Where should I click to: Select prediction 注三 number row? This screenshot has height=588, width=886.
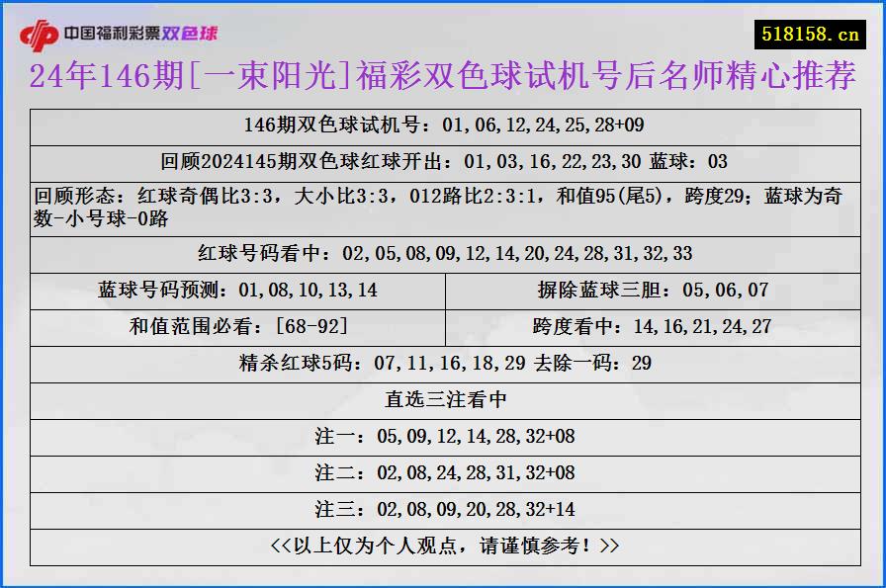click(x=443, y=509)
